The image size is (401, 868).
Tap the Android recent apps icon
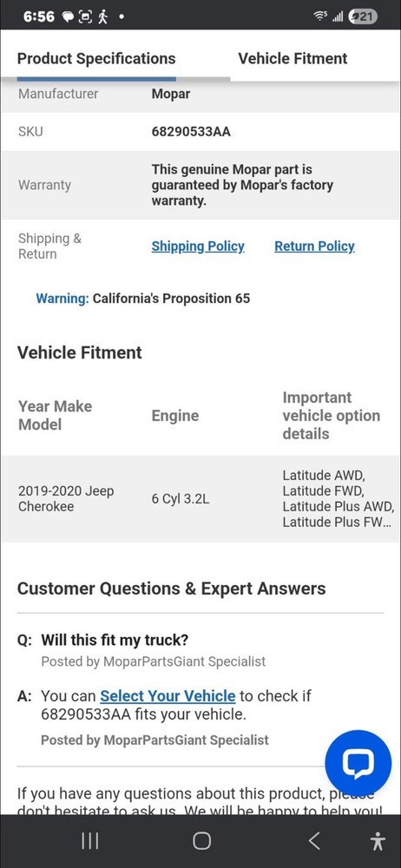tap(89, 841)
